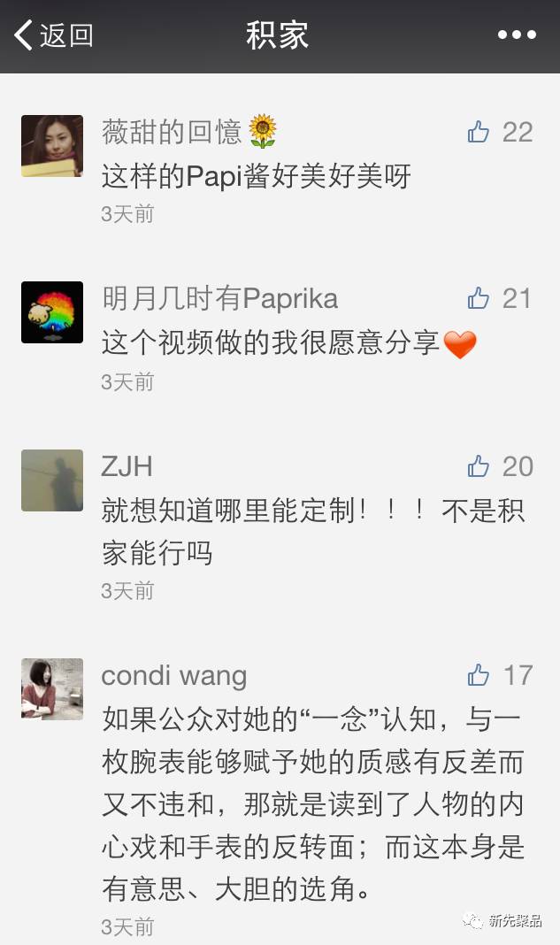Select the comment 这样的Papi酱好美好美呀
Image resolution: width=560 pixels, height=945 pixels.
tap(257, 176)
